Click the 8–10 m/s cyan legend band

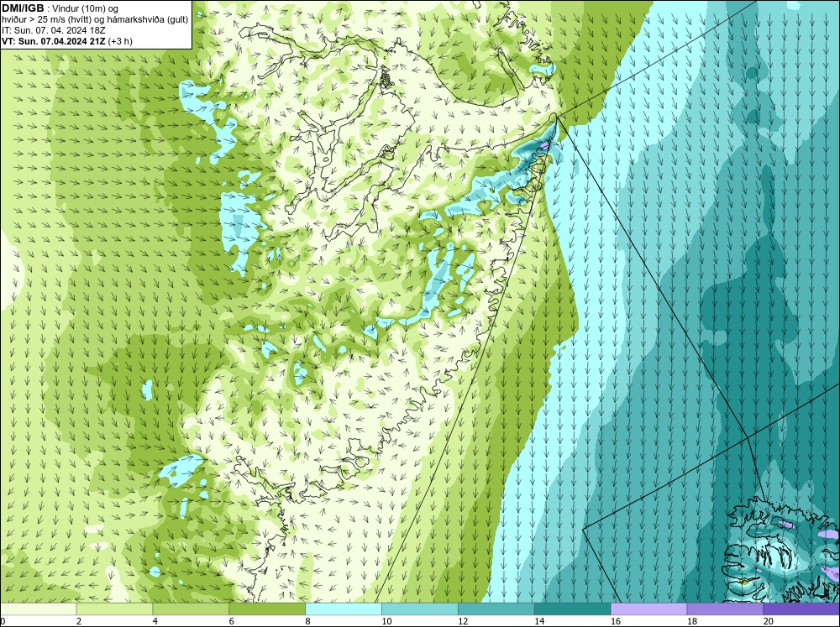344,609
